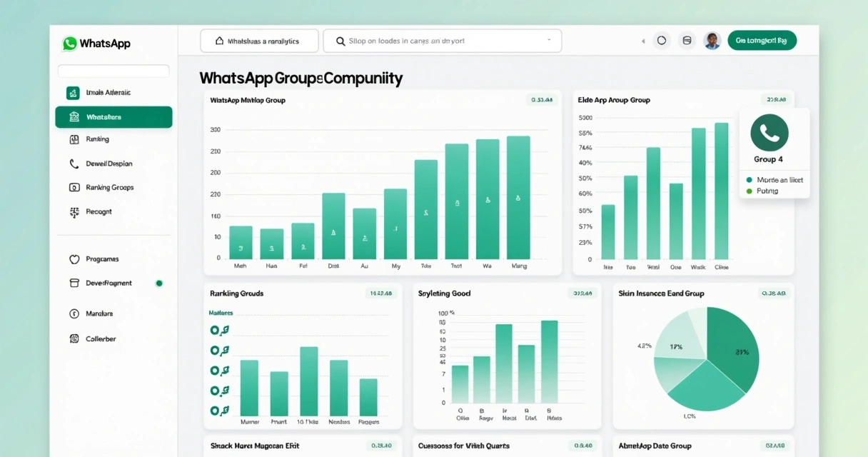868x457 pixels.
Task: Click the green Ge lotmgkori Bg button
Action: [x=762, y=41]
